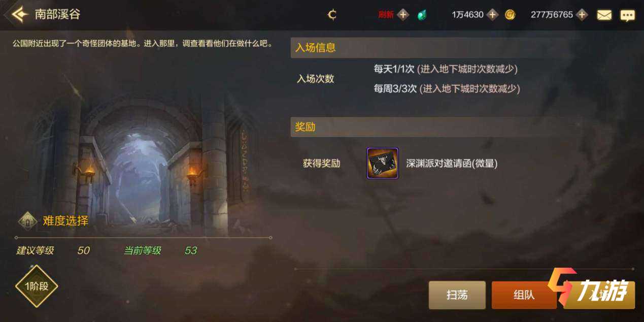Add gems with plus beside 1万4630
Screen dimensions: 644x322
(x=492, y=15)
